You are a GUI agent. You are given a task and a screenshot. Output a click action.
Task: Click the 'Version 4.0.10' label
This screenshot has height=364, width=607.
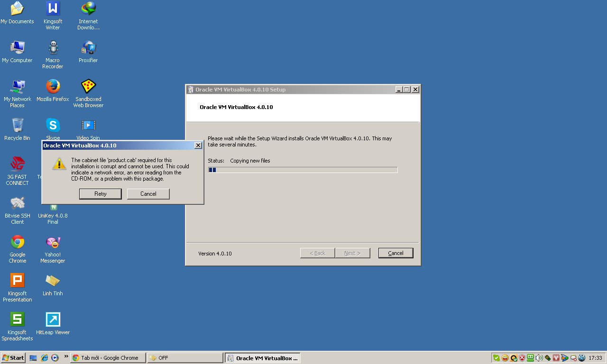click(x=215, y=254)
